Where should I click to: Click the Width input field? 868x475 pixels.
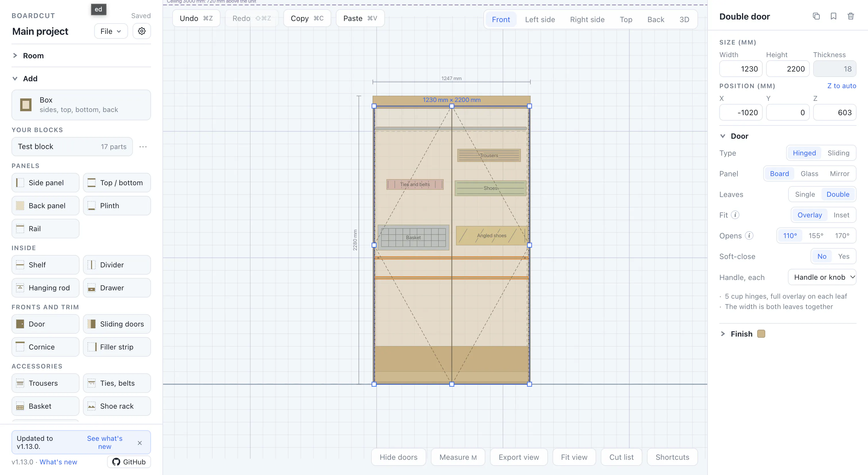pyautogui.click(x=741, y=69)
